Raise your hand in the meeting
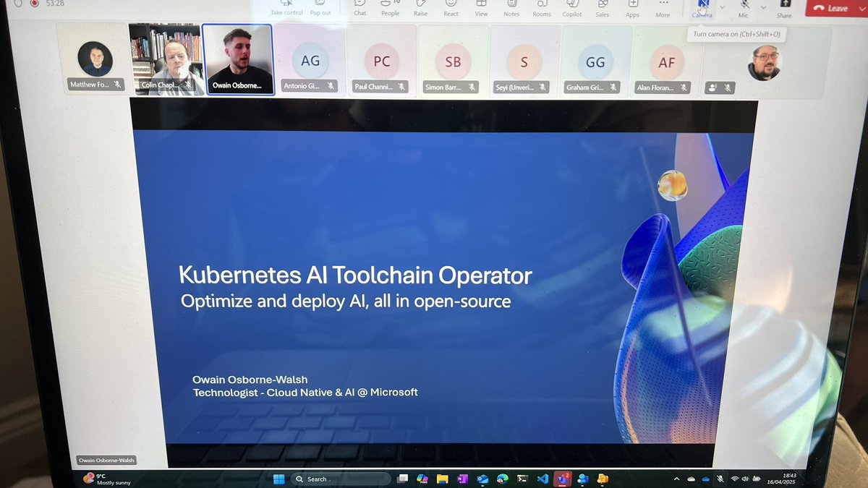868x488 pixels. coord(420,7)
